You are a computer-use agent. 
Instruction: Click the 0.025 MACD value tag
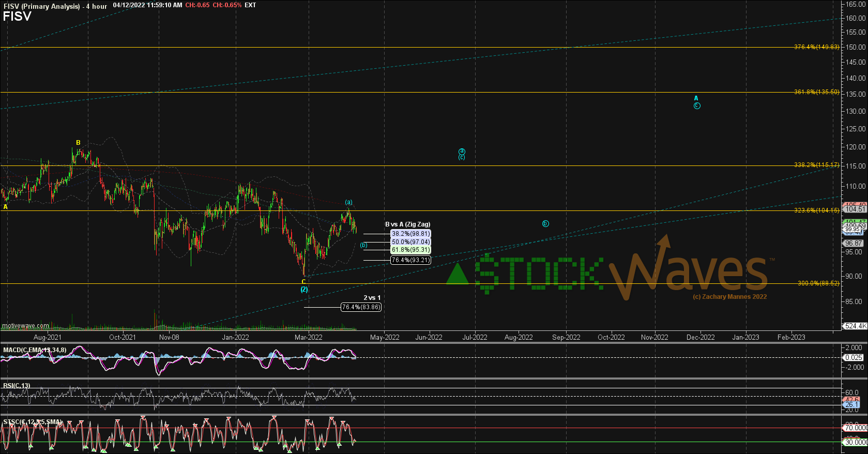854,357
